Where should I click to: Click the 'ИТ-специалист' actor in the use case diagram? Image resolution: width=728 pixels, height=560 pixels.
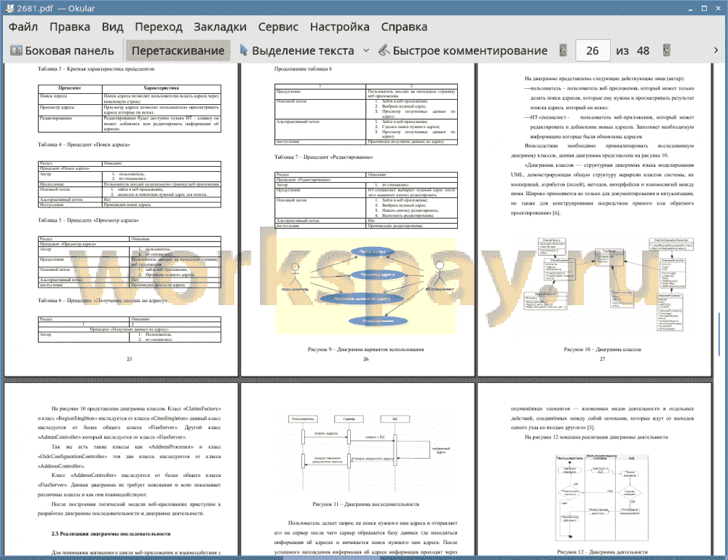[439, 276]
